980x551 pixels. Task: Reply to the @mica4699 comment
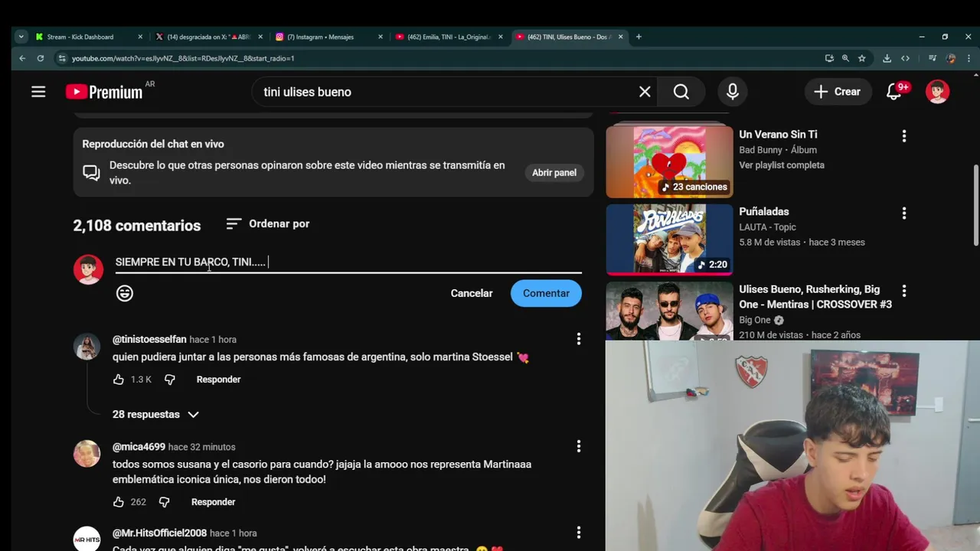point(213,502)
